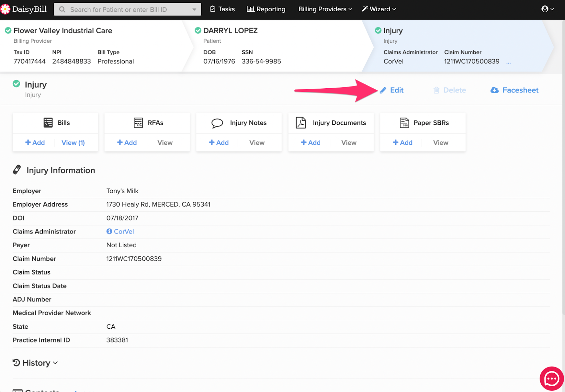Click the search magnifier icon
This screenshot has width=565, height=392.
tap(63, 10)
